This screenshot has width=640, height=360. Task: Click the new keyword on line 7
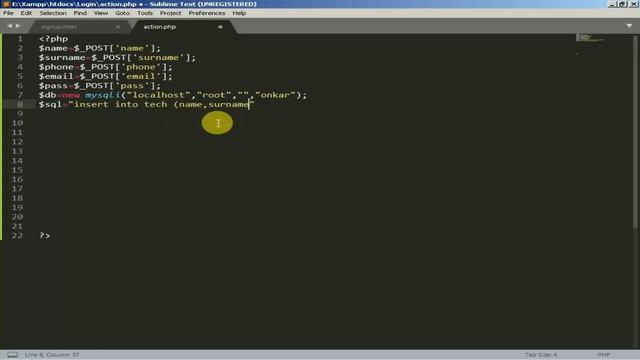point(71,95)
